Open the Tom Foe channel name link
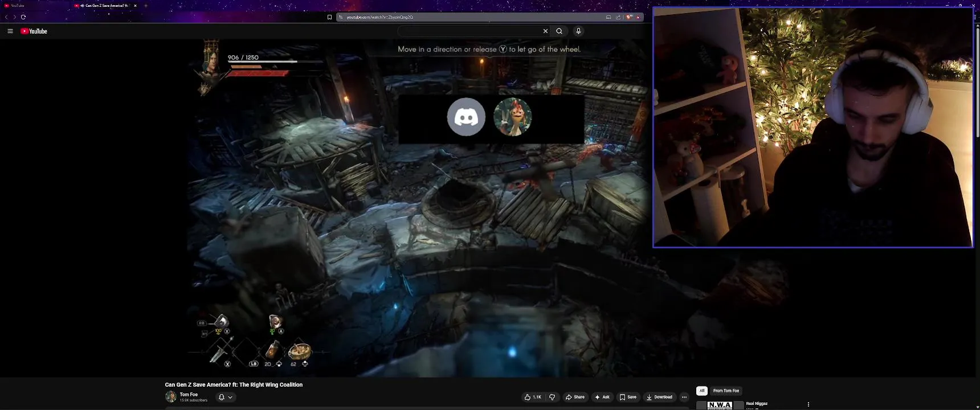Screen dimensions: 980x410 pyautogui.click(x=189, y=394)
